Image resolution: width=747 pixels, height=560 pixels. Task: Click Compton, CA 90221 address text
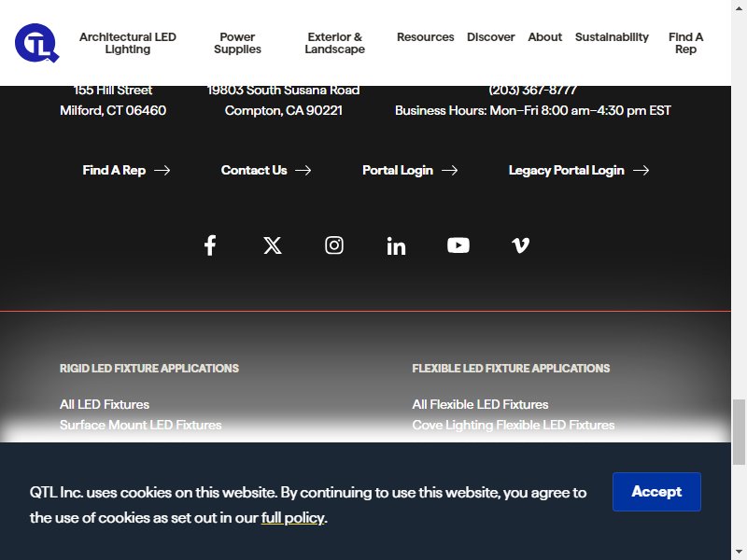click(x=284, y=110)
